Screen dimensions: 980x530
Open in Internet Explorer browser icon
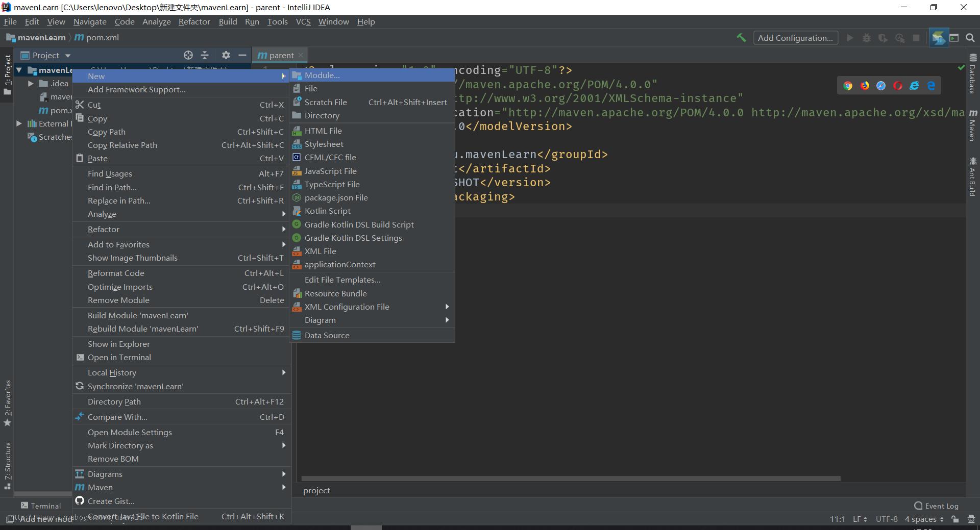914,86
